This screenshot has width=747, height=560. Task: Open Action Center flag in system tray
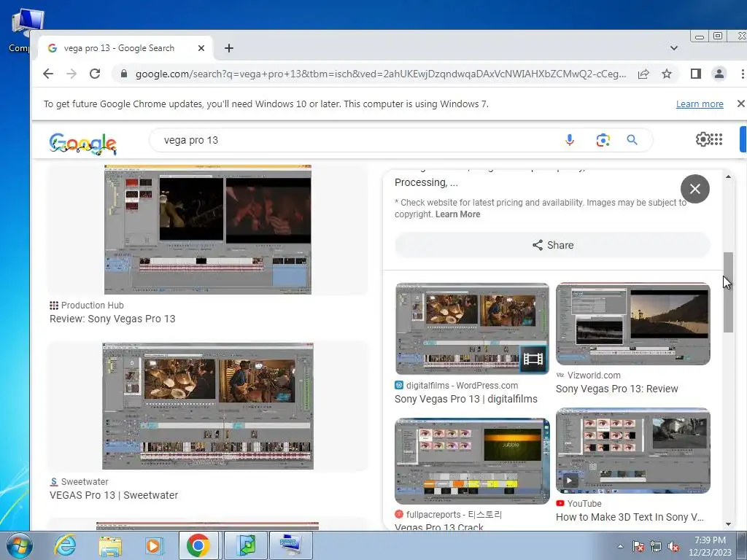pyautogui.click(x=638, y=546)
